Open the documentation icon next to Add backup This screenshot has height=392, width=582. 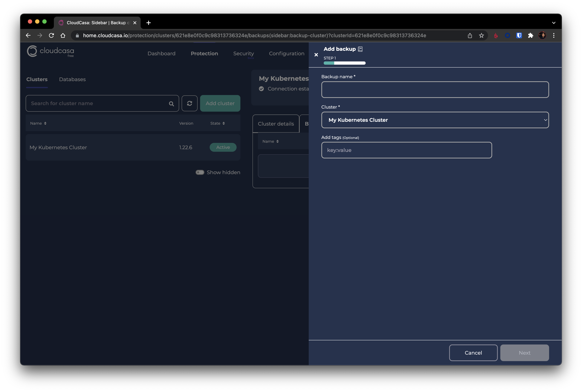pyautogui.click(x=360, y=49)
